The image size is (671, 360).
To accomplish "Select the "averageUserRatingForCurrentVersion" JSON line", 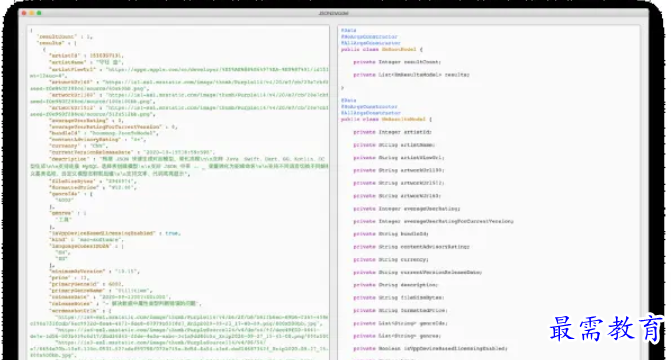I will [x=113, y=127].
